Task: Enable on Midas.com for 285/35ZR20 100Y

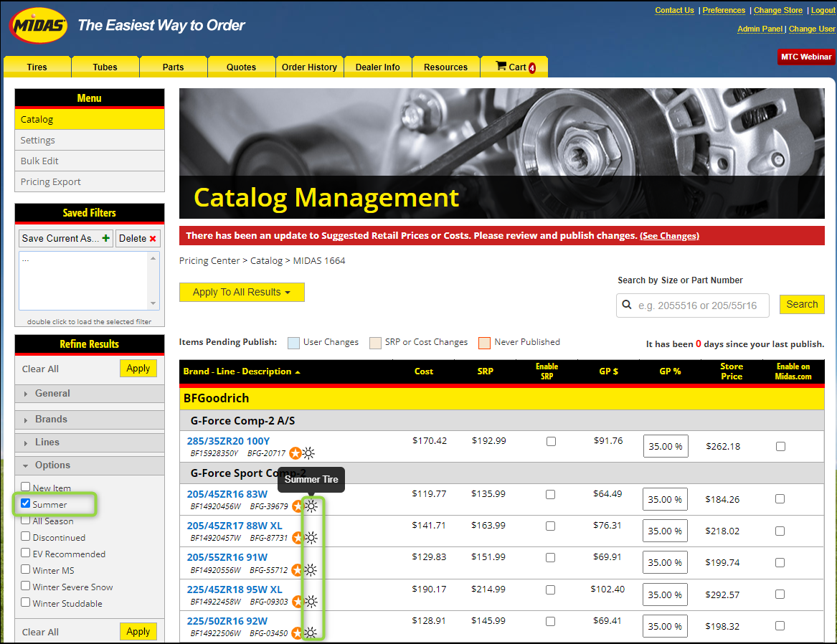Action: 780,446
